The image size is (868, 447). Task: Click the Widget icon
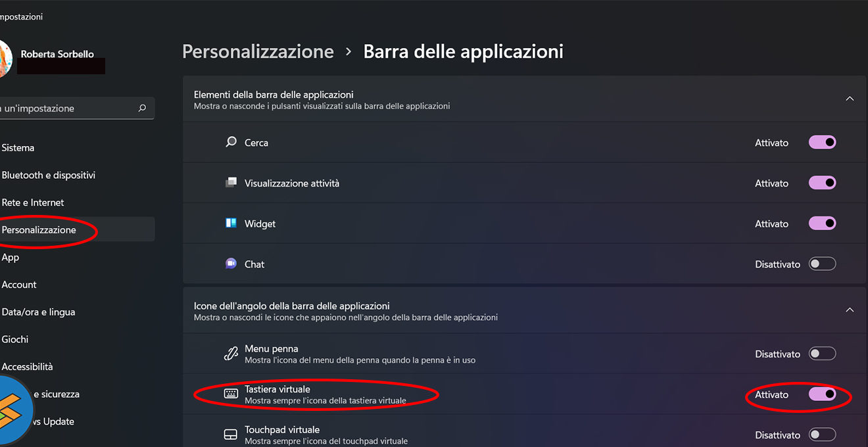tap(231, 223)
